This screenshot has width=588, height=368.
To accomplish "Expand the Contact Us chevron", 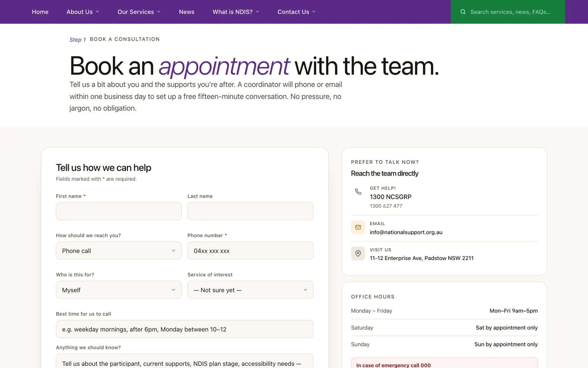I will point(314,12).
